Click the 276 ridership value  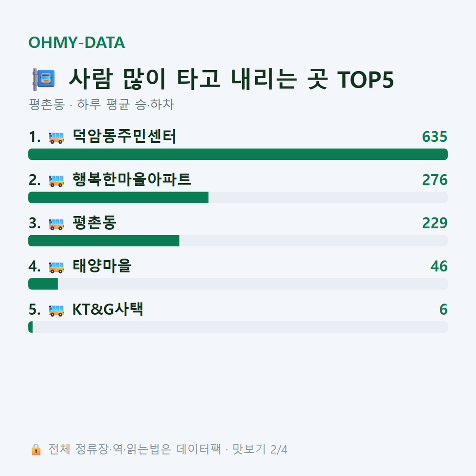[435, 180]
